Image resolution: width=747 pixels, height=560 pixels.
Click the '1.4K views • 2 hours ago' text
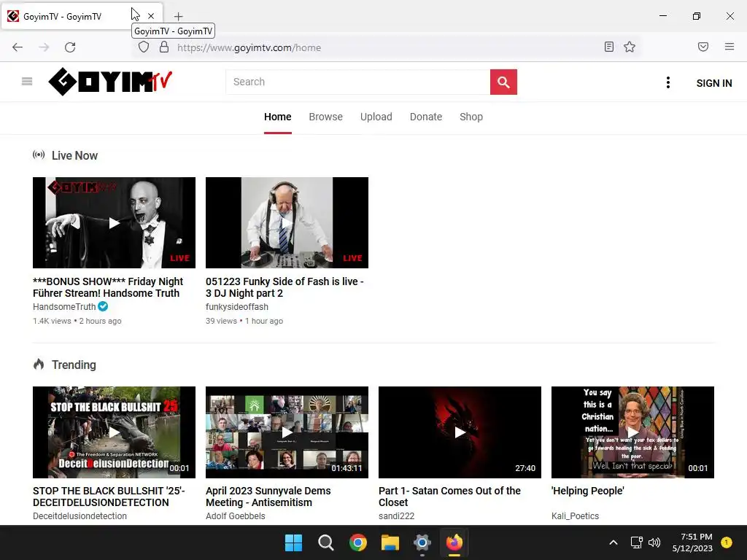[x=77, y=321]
